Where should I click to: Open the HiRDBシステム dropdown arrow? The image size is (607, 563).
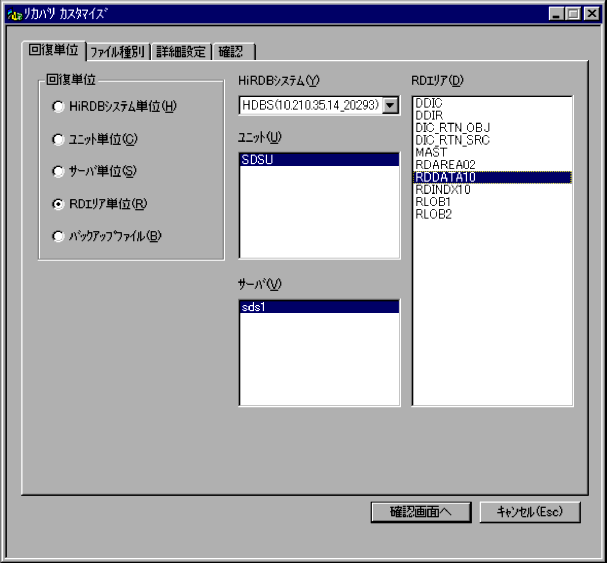point(390,105)
